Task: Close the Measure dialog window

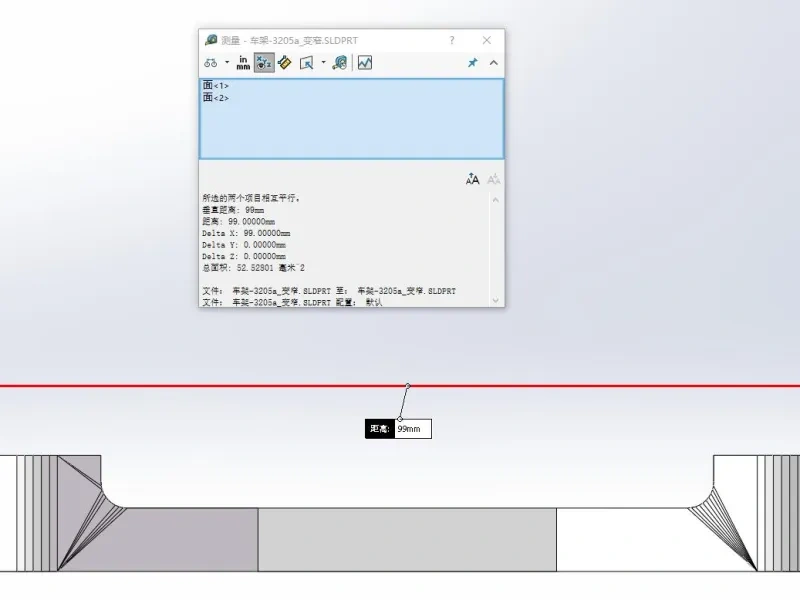Action: pyautogui.click(x=487, y=40)
